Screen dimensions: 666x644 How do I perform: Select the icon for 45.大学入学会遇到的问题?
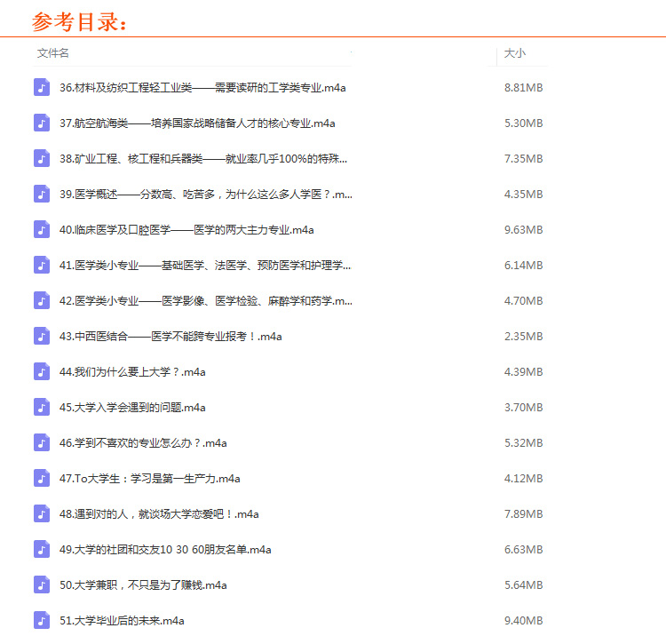42,407
